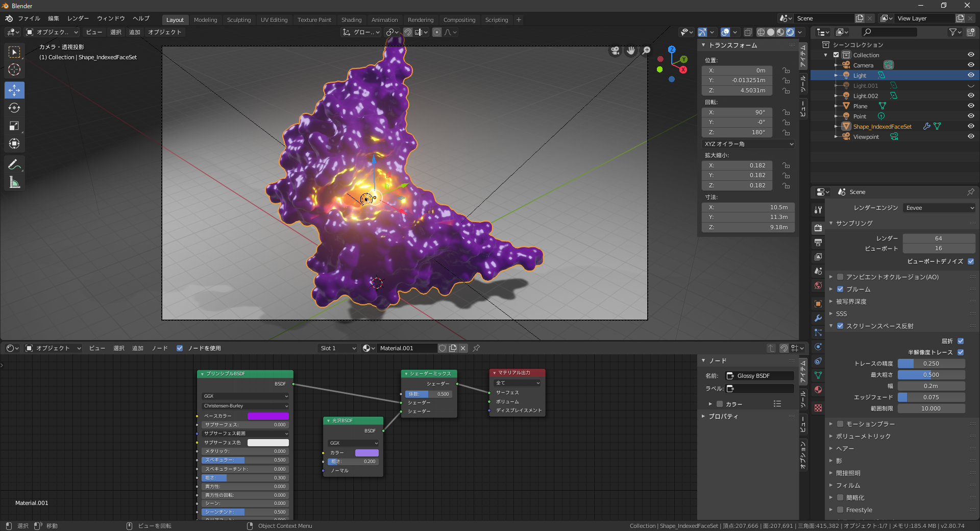Select the Scale tool in left toolbar
Viewport: 980px width, 531px height.
pyautogui.click(x=14, y=126)
